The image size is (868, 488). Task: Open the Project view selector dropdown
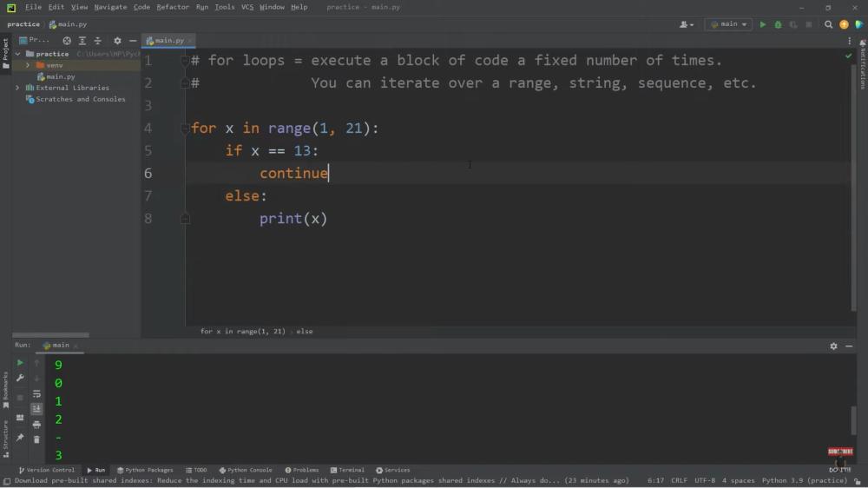35,41
